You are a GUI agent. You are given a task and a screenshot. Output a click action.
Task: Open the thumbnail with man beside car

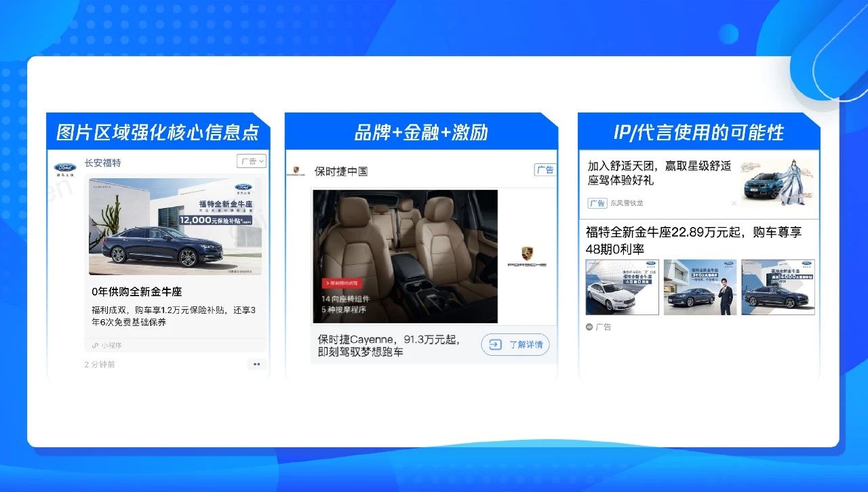[x=700, y=287]
